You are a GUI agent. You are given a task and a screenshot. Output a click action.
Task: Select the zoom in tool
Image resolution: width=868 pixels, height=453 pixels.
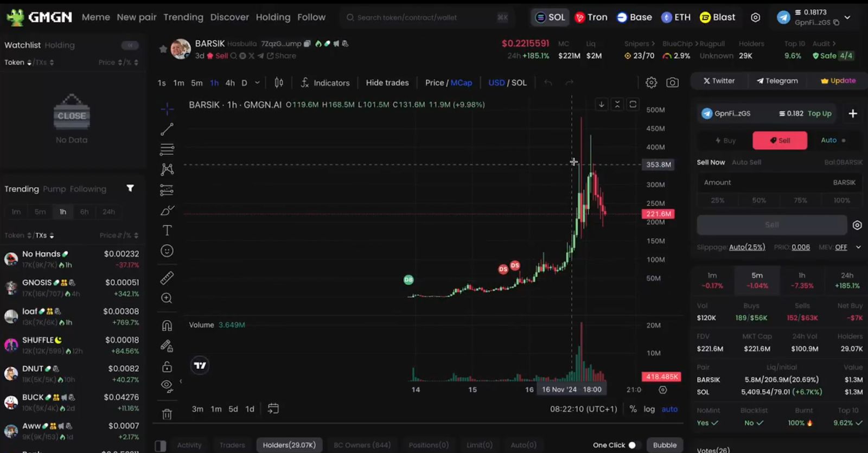click(x=167, y=298)
